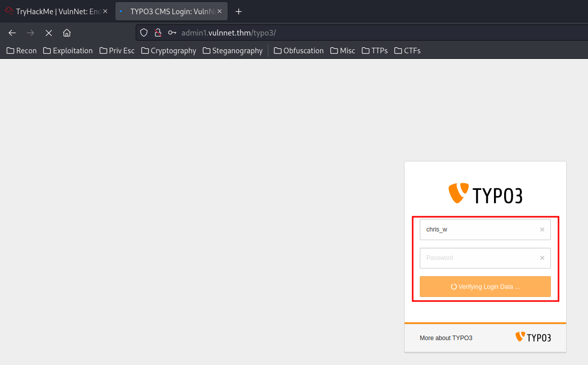Click the large TYPO3 logo above the form
The width and height of the screenshot is (588, 365).
click(x=485, y=193)
